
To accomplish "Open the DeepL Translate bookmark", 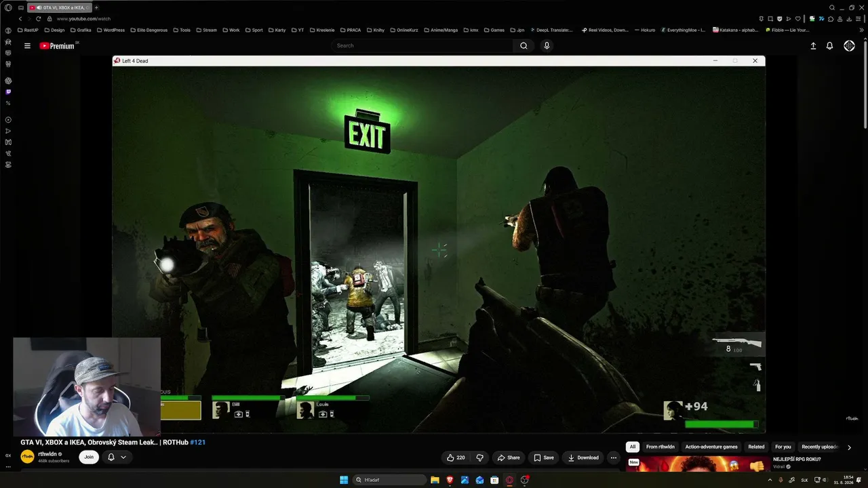I will point(551,30).
